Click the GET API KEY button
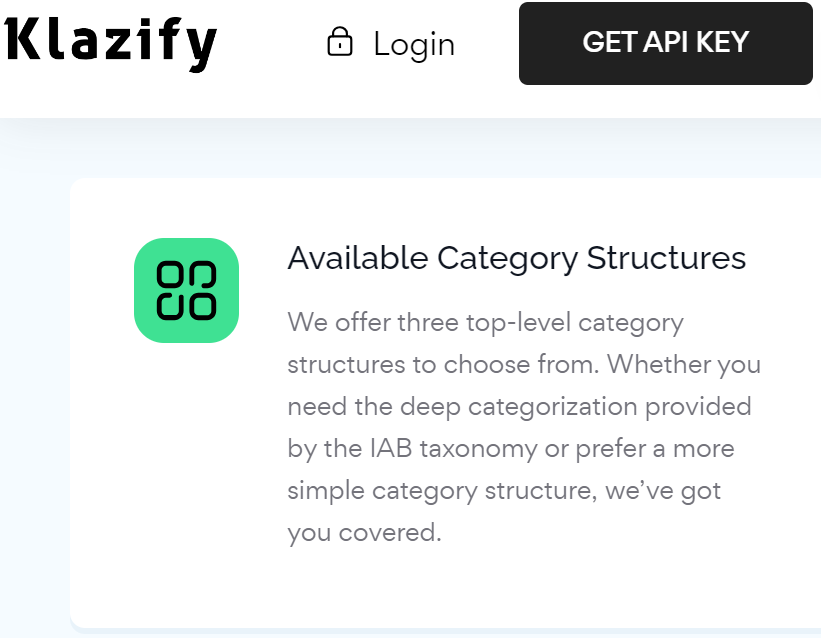821x638 pixels. [665, 43]
